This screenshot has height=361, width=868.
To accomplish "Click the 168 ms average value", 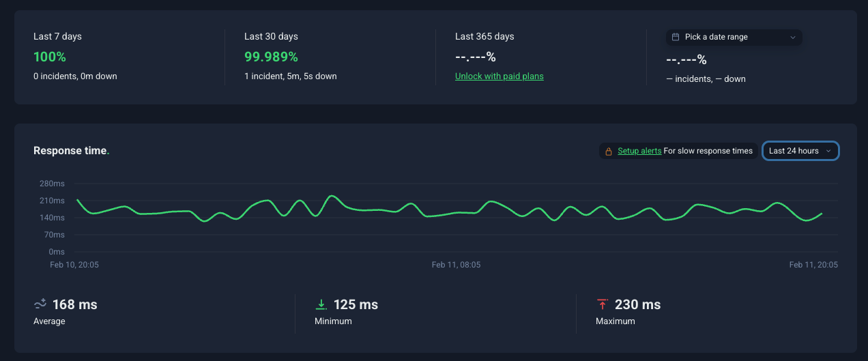I will (74, 304).
